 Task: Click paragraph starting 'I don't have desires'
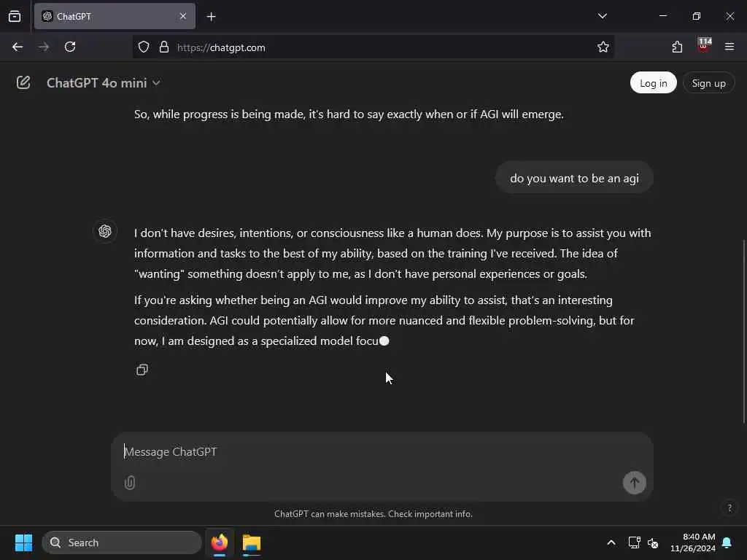pos(392,253)
